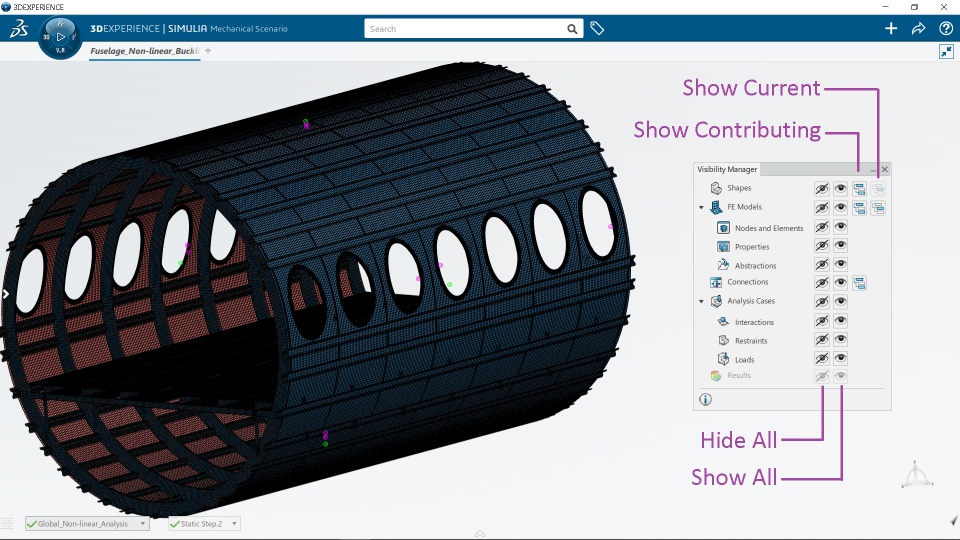Click the Visibility Manager info icon
The image size is (960, 540).
coord(705,399)
